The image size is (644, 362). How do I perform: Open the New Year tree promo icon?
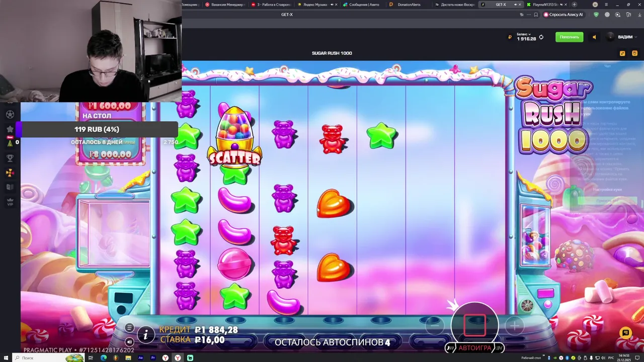pyautogui.click(x=10, y=142)
